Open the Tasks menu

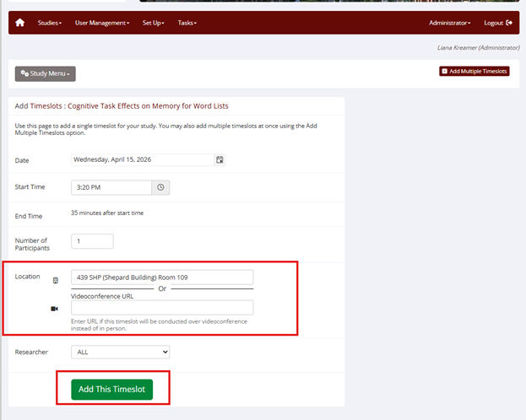click(187, 23)
